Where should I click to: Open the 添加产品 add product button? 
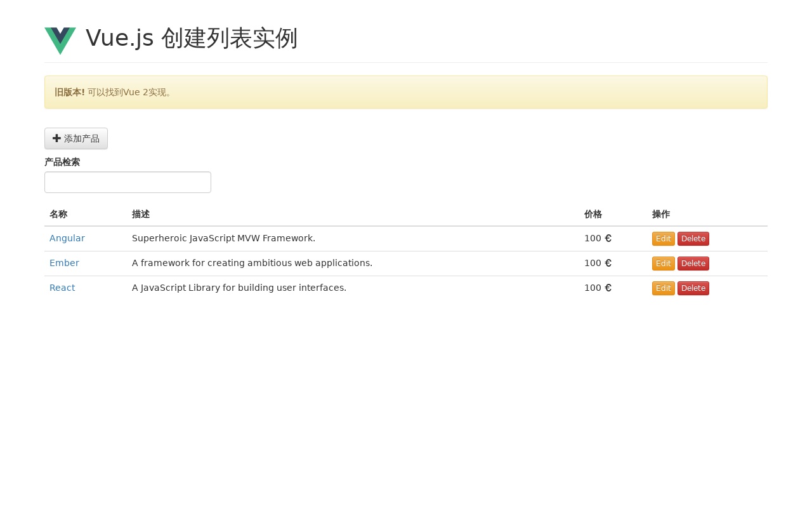pyautogui.click(x=76, y=138)
